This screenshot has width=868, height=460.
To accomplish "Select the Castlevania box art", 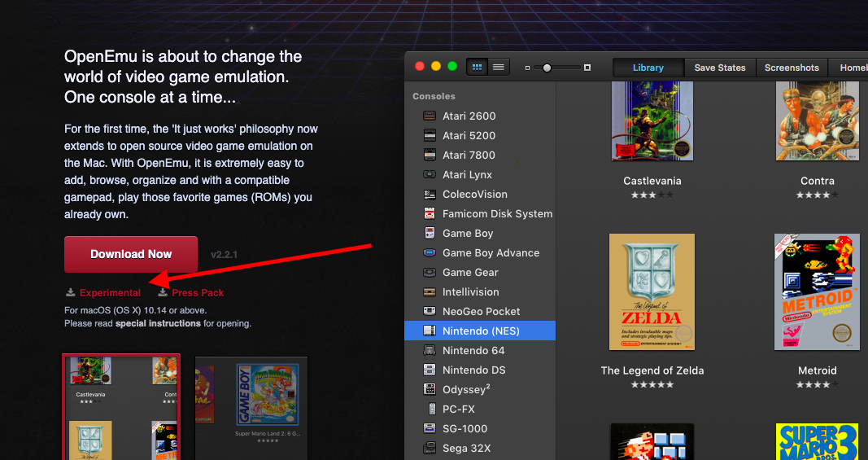I will tap(652, 120).
